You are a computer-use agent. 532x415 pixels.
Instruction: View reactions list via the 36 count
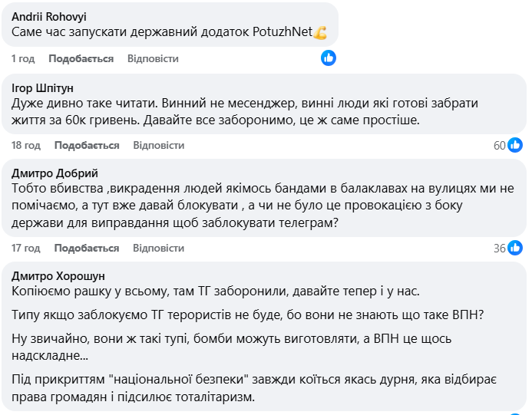coord(499,248)
